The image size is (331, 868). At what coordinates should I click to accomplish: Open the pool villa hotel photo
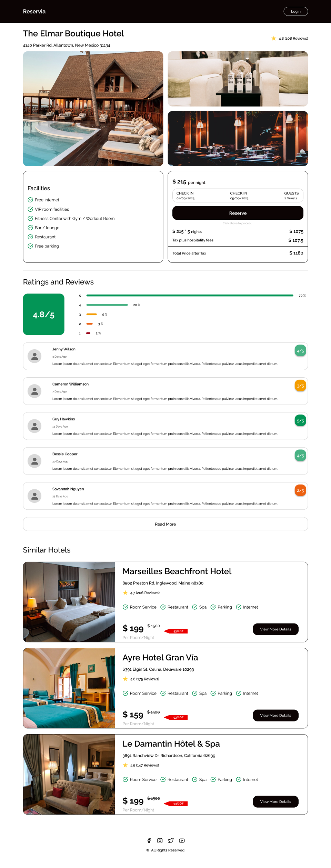pos(93,109)
